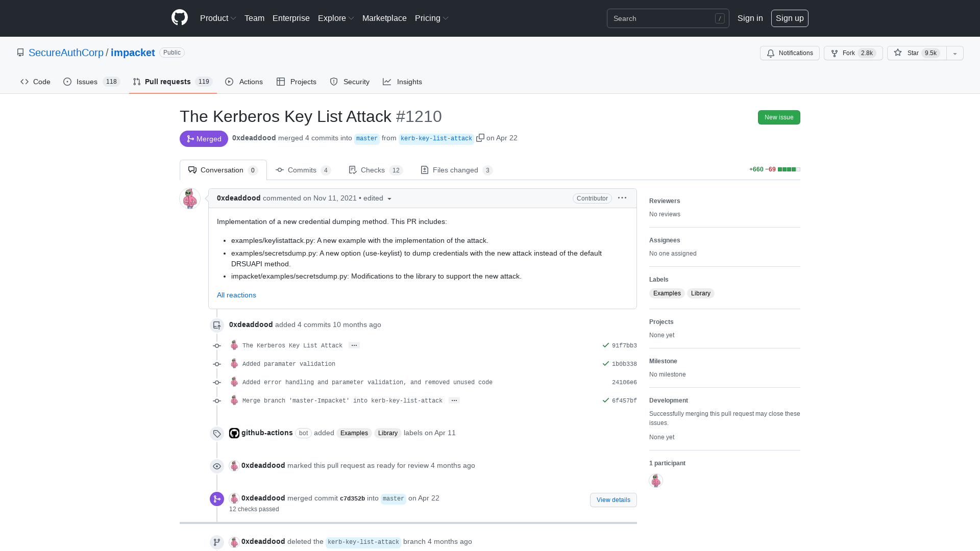Click the Library label in sidebar
The height and width of the screenshot is (551, 980).
[700, 293]
